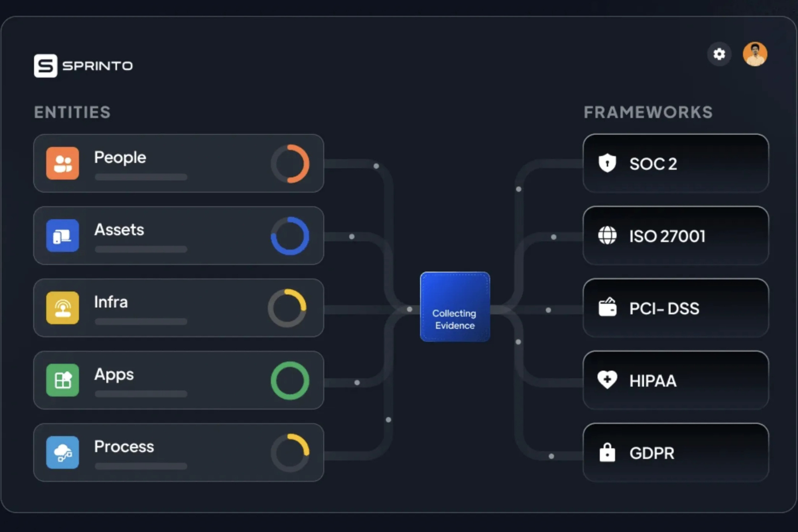Click the People progress ring
Image resolution: width=798 pixels, height=532 pixels.
click(x=290, y=163)
